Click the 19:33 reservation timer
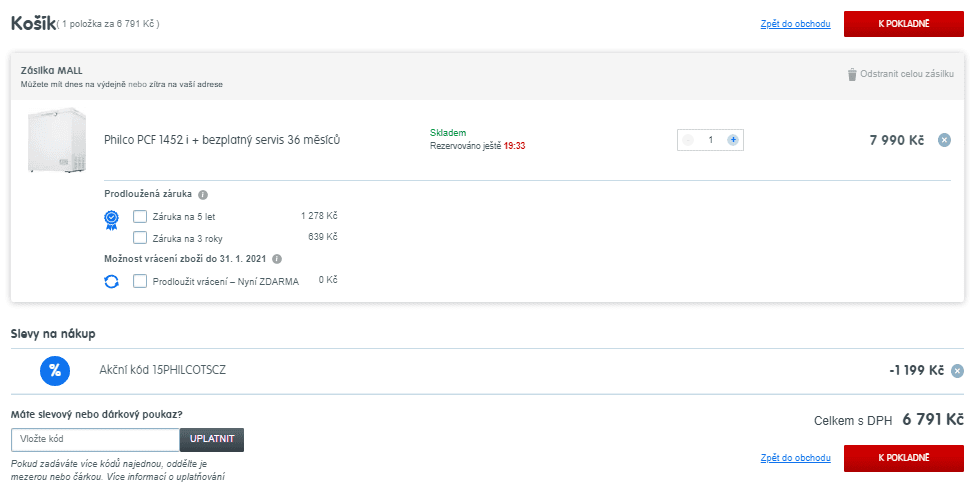 (x=515, y=146)
